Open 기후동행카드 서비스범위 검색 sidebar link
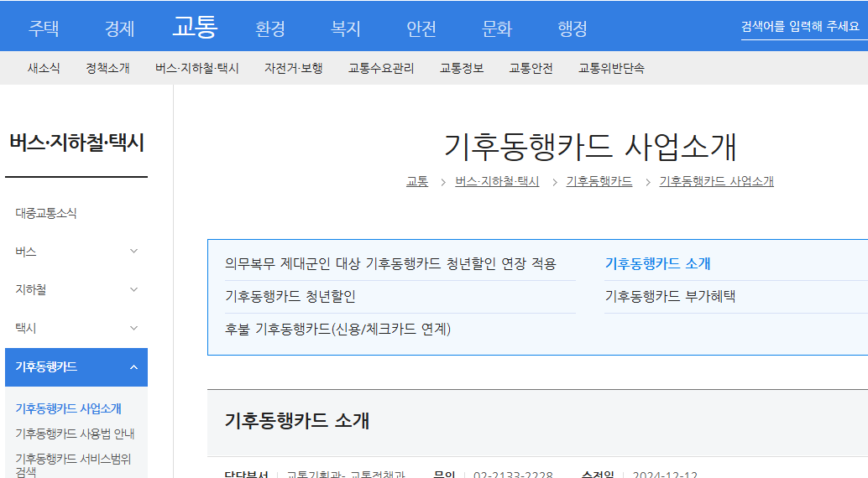868x478 pixels. tap(73, 465)
